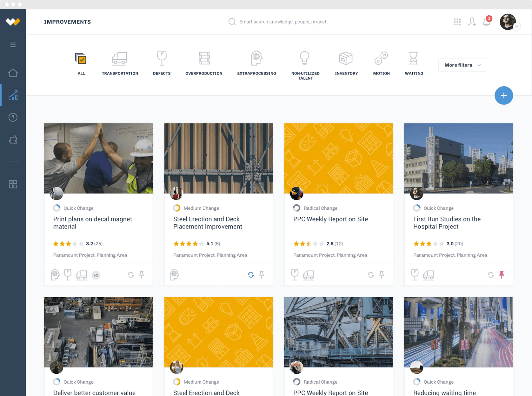
Task: Click defects glass icon on Print plans card
Action: pyautogui.click(x=67, y=275)
